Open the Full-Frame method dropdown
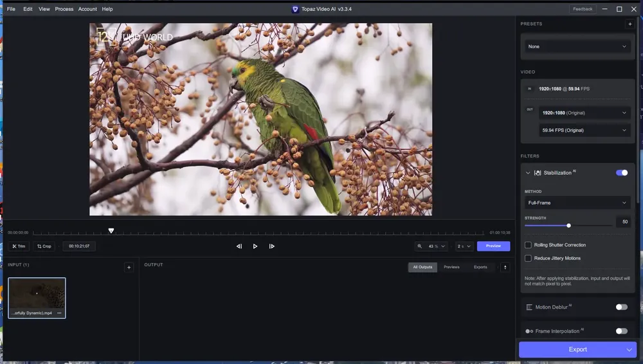Image resolution: width=643 pixels, height=364 pixels. [x=577, y=203]
